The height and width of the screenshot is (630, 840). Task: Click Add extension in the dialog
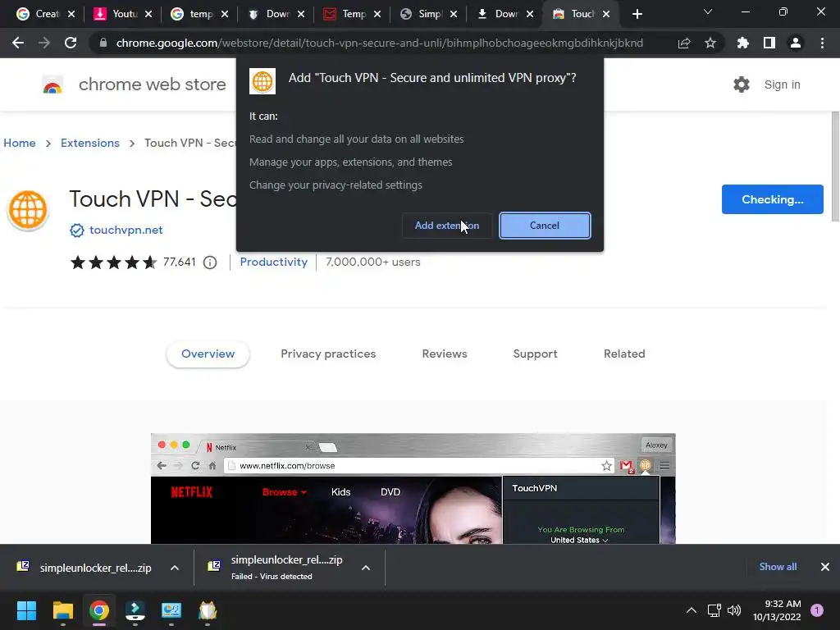point(447,226)
